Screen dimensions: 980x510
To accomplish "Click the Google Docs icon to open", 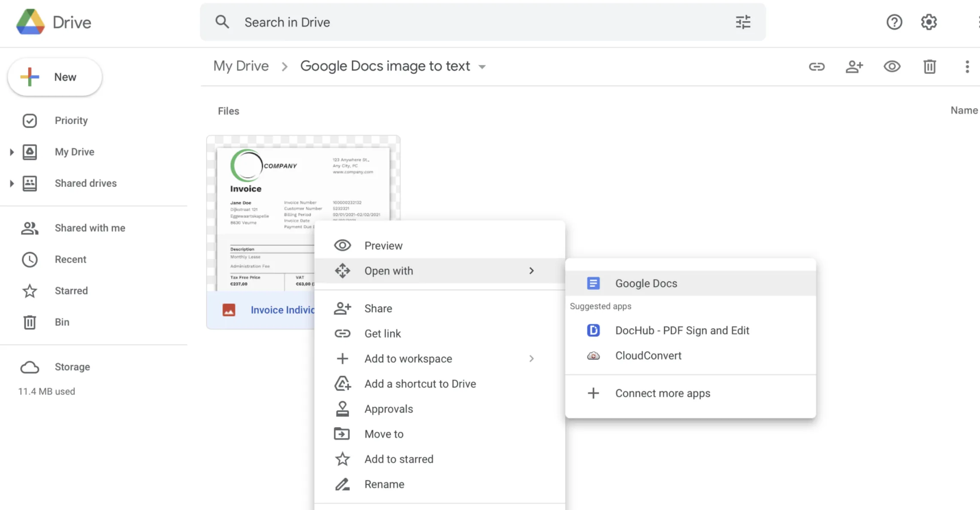I will point(593,283).
